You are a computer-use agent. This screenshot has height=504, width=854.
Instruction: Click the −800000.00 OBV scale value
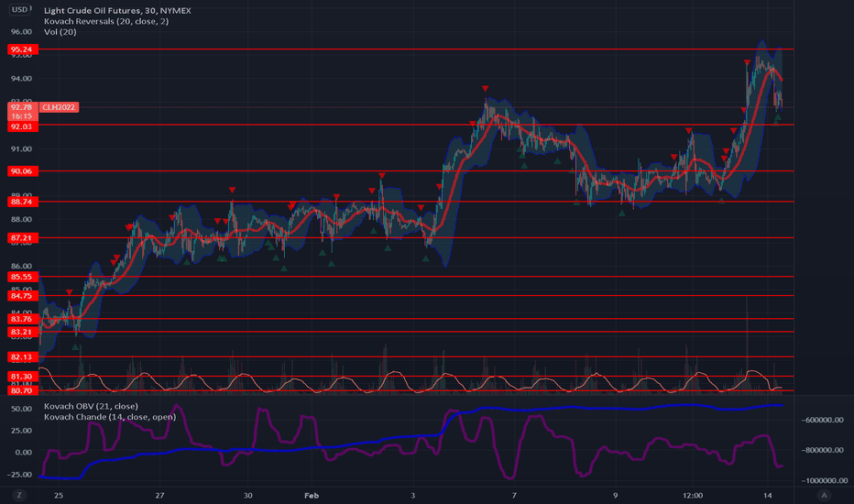click(822, 450)
